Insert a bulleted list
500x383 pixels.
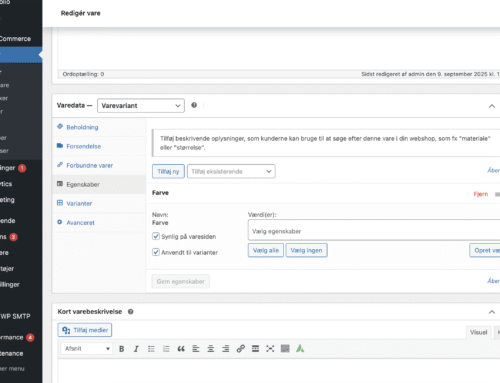pyautogui.click(x=151, y=349)
